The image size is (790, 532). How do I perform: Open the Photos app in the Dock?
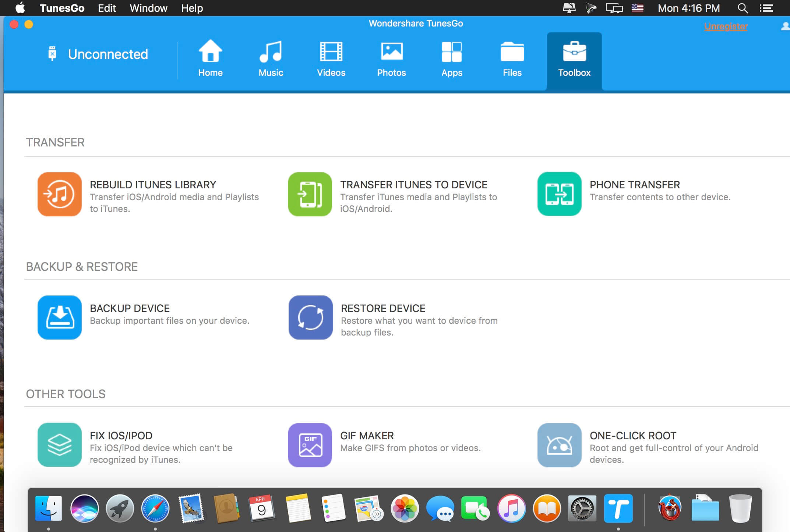[405, 508]
